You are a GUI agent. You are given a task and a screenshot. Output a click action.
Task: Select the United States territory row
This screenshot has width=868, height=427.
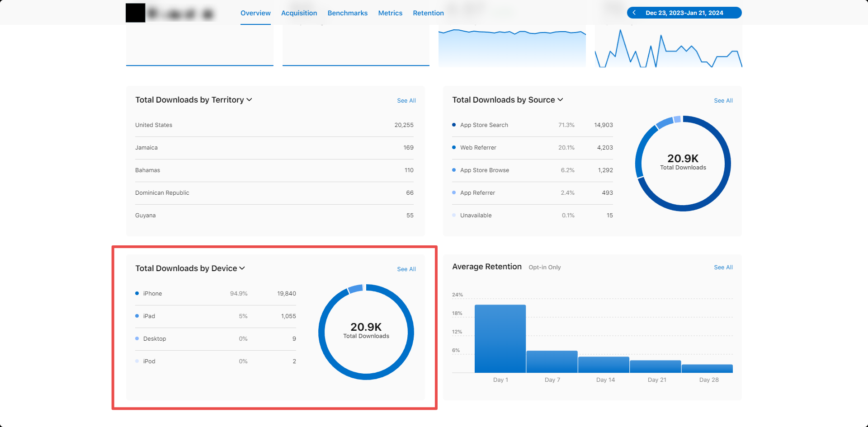click(274, 125)
